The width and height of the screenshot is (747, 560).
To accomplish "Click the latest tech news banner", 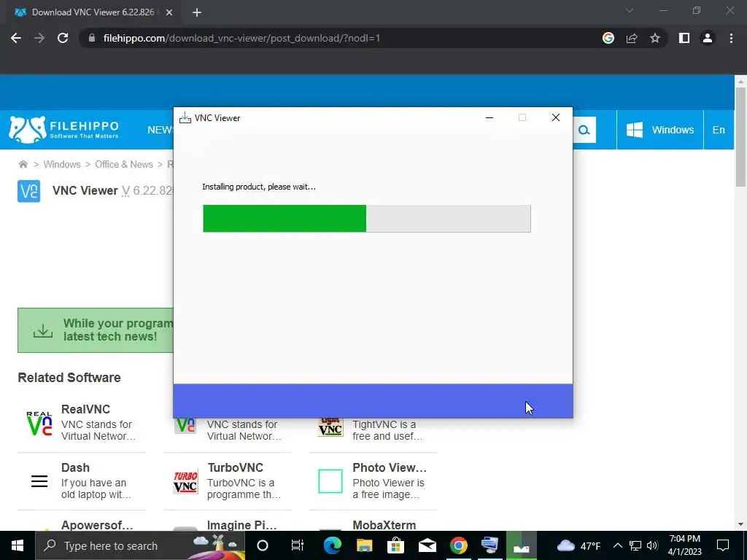I will click(x=96, y=330).
